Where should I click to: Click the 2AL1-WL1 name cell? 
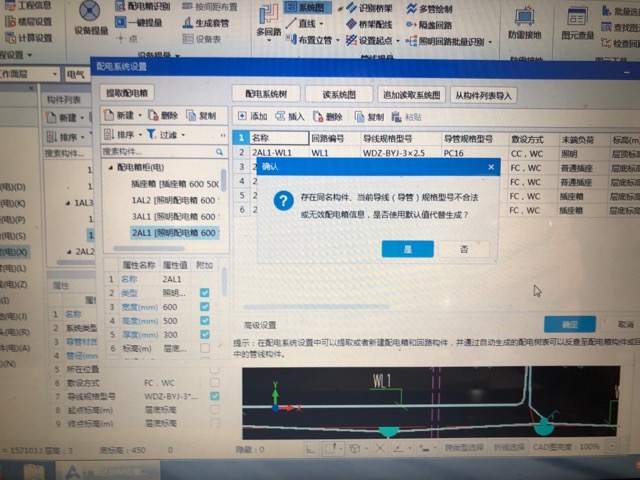coord(280,153)
